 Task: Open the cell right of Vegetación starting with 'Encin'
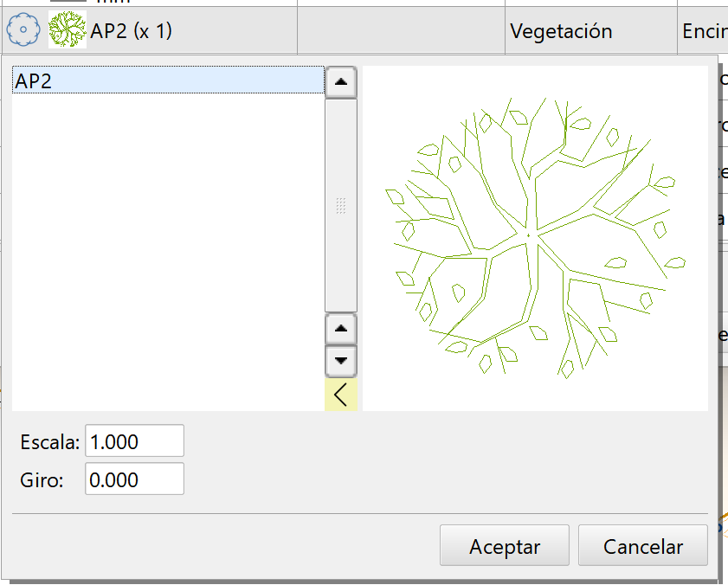tap(704, 31)
